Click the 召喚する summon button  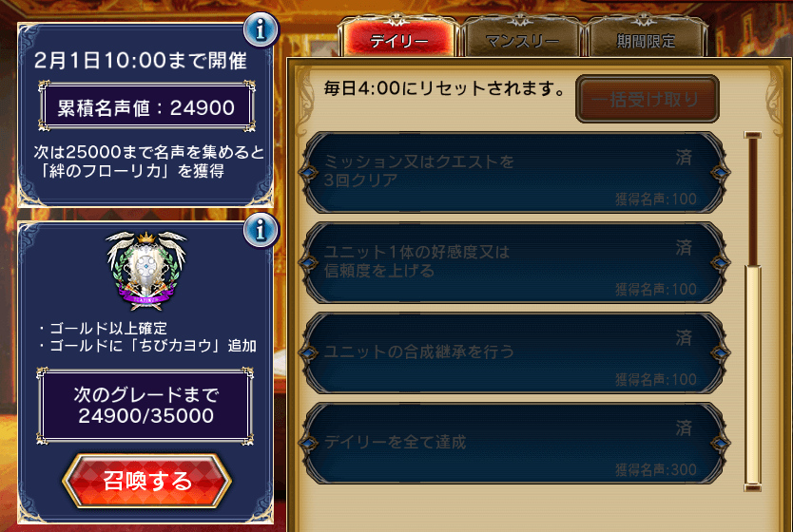(146, 481)
